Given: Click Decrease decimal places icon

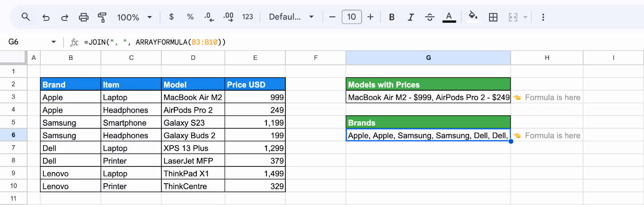Looking at the screenshot, I should 209,17.
